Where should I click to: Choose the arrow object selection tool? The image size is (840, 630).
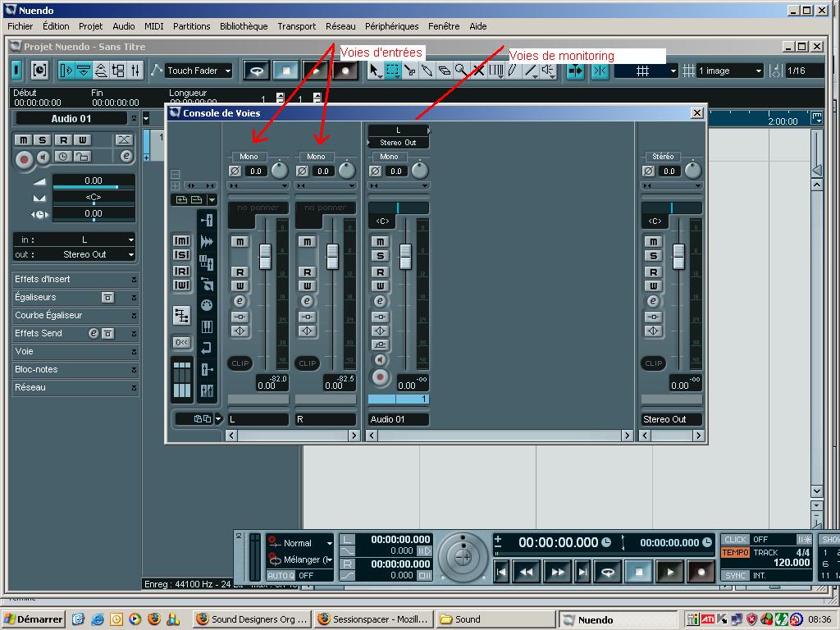tap(375, 71)
